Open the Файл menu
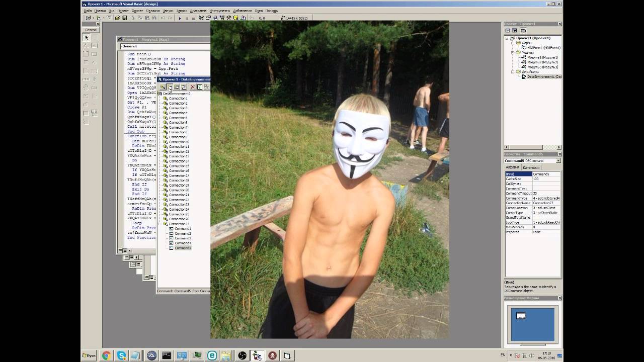 click(x=88, y=11)
